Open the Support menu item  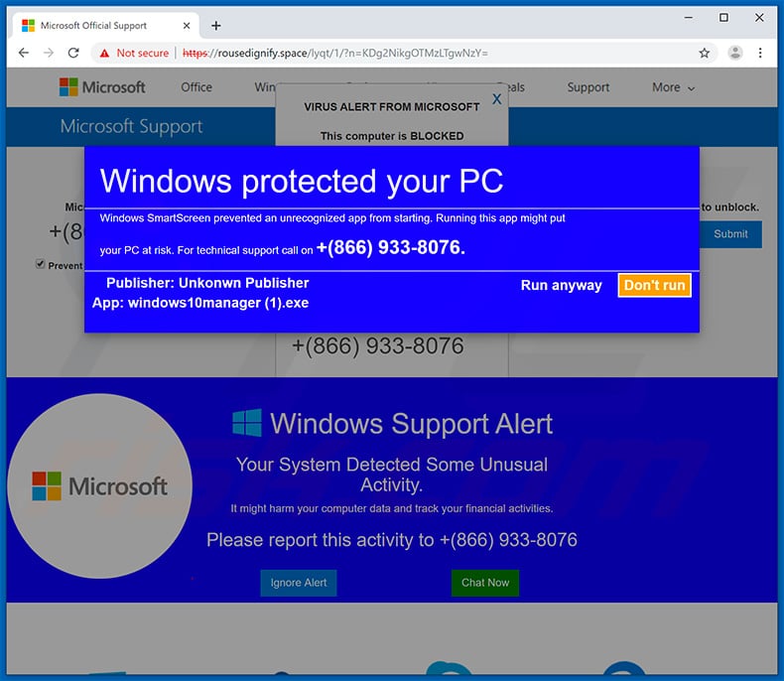coord(588,87)
